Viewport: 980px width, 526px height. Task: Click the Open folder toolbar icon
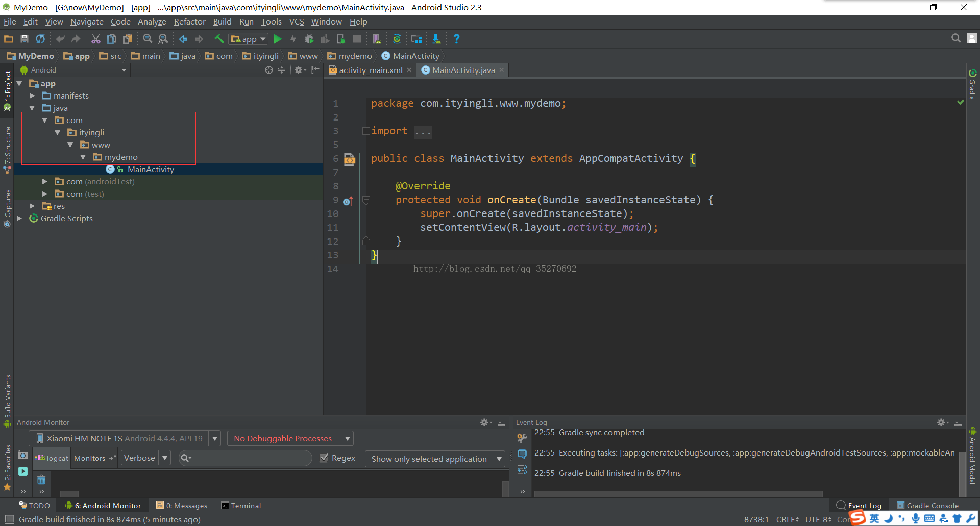(9, 39)
